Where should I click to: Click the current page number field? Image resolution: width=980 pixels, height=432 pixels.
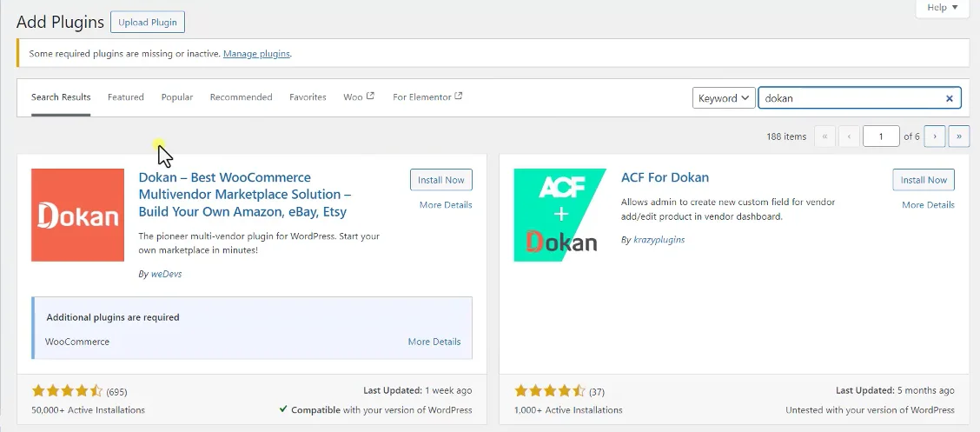881,136
